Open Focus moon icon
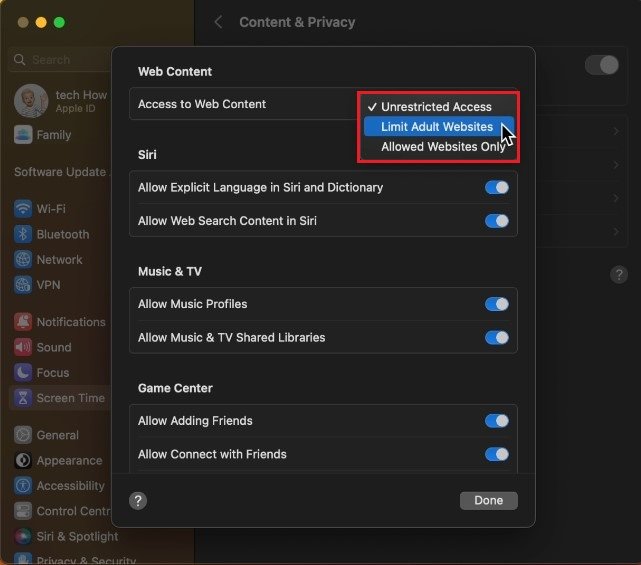 coord(23,373)
